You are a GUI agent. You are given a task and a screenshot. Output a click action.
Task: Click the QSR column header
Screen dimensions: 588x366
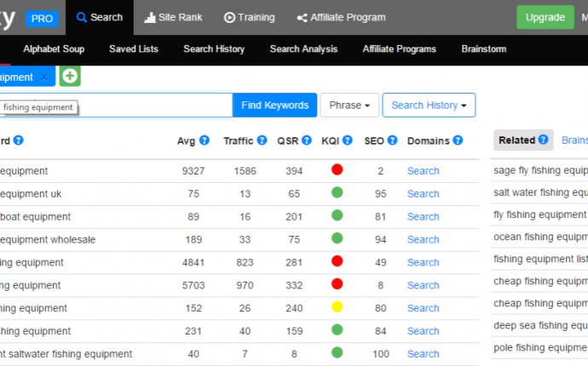click(288, 141)
